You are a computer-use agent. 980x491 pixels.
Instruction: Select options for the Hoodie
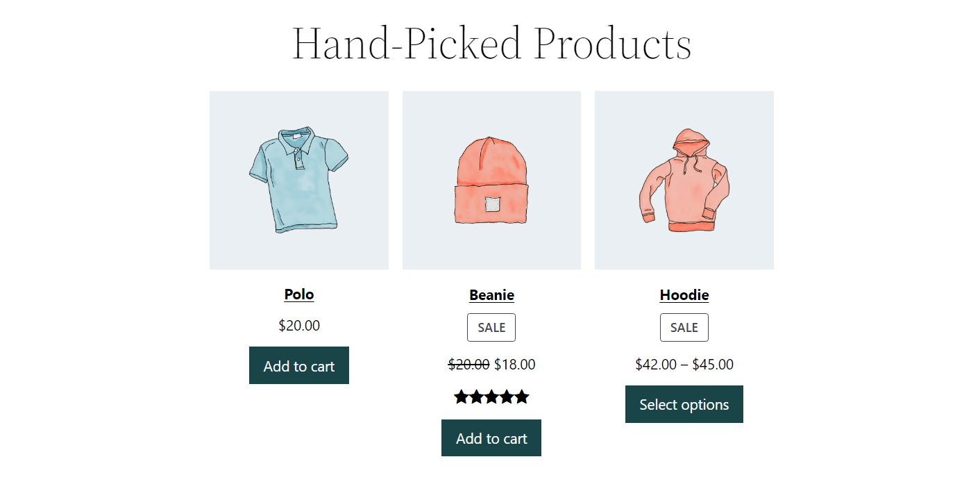[684, 404]
